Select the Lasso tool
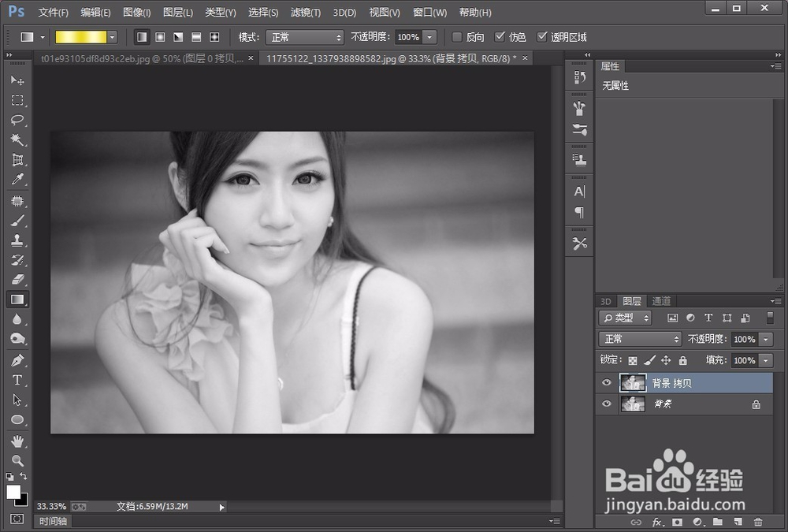The image size is (788, 532). (17, 120)
